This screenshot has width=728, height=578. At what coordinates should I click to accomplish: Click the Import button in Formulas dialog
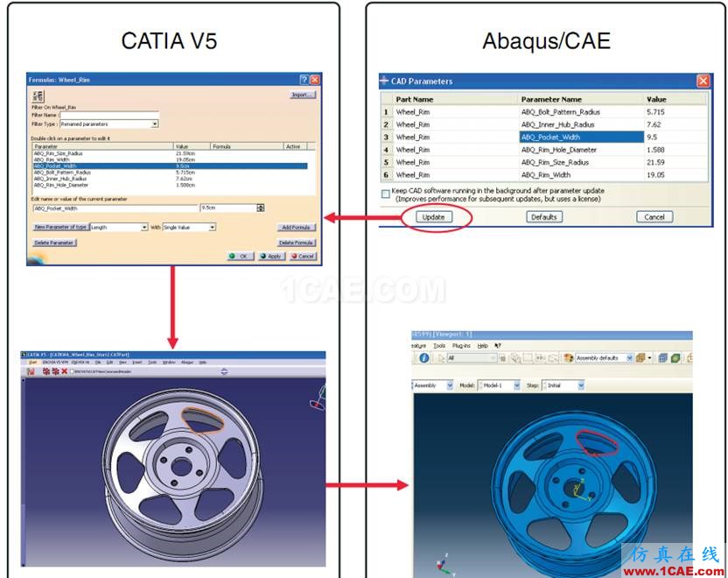pos(303,95)
